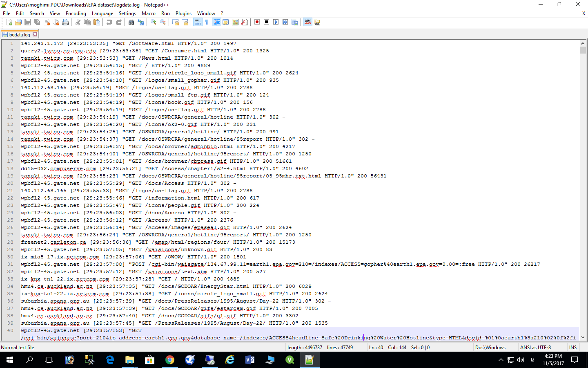
Task: Toggle Word Wrap in the toolbar
Action: [198, 22]
